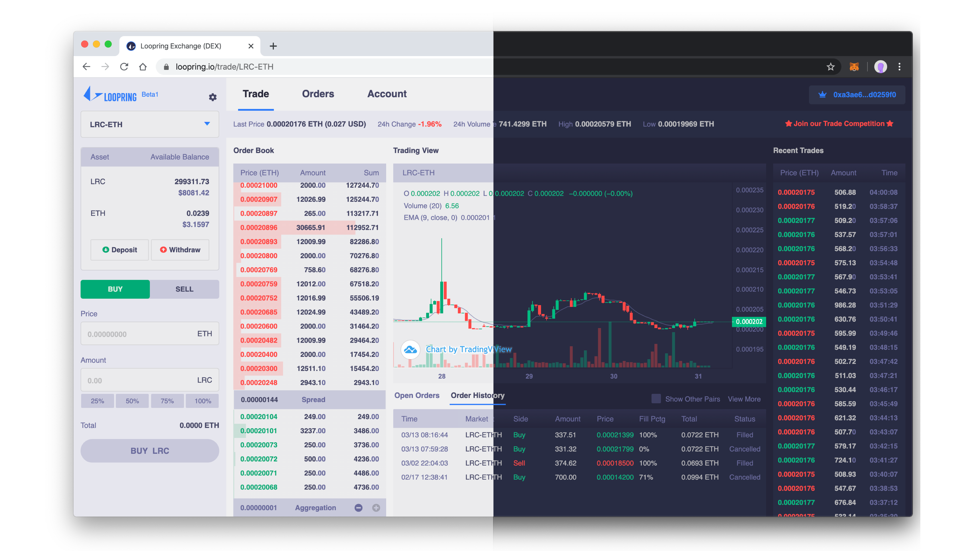Focus the Amount LRC input field

pos(150,380)
